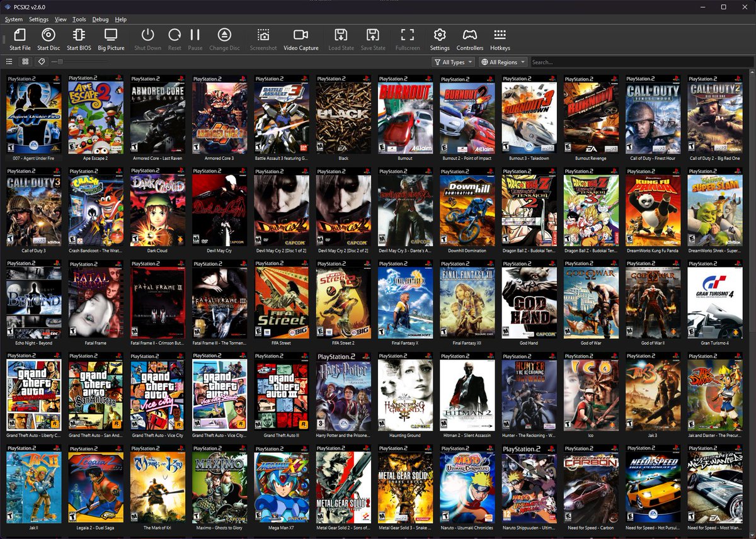Click "Legaia 2 - Duel Saga" title text
The width and height of the screenshot is (756, 539).
pos(96,528)
